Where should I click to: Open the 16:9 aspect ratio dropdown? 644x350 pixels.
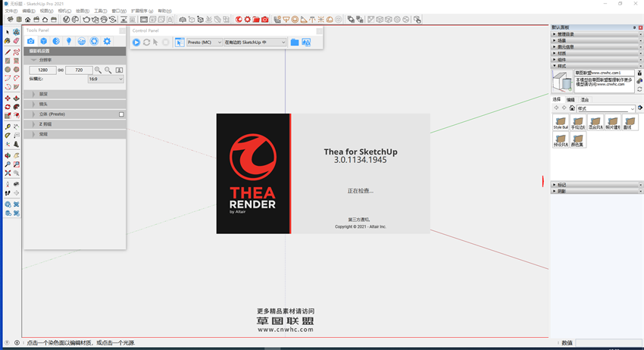point(105,79)
